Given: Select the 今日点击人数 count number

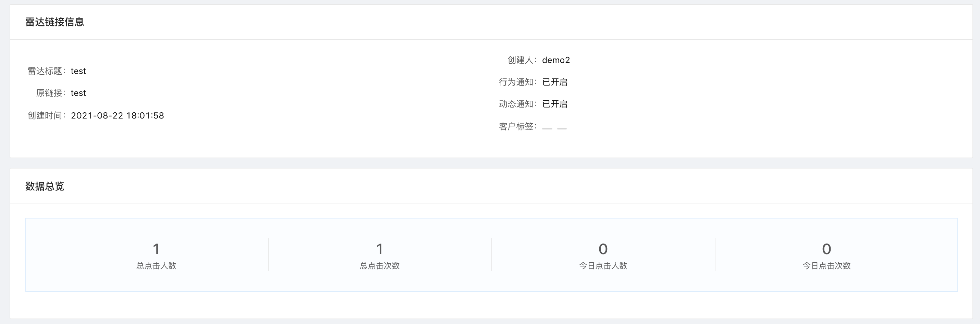Looking at the screenshot, I should [x=603, y=249].
